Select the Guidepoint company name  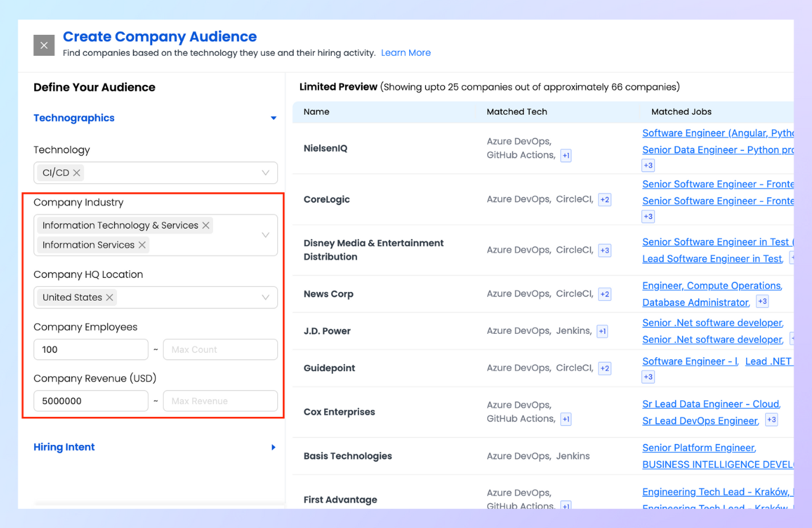[x=329, y=368]
